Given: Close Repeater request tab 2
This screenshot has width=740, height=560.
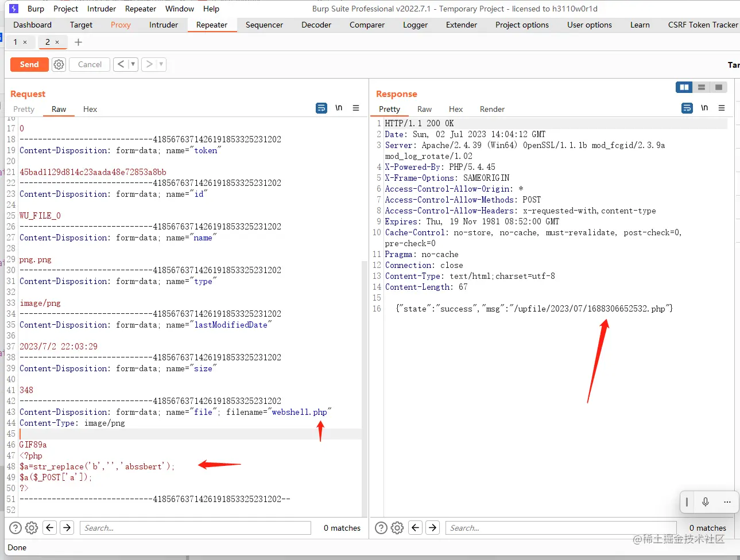Looking at the screenshot, I should [x=57, y=42].
